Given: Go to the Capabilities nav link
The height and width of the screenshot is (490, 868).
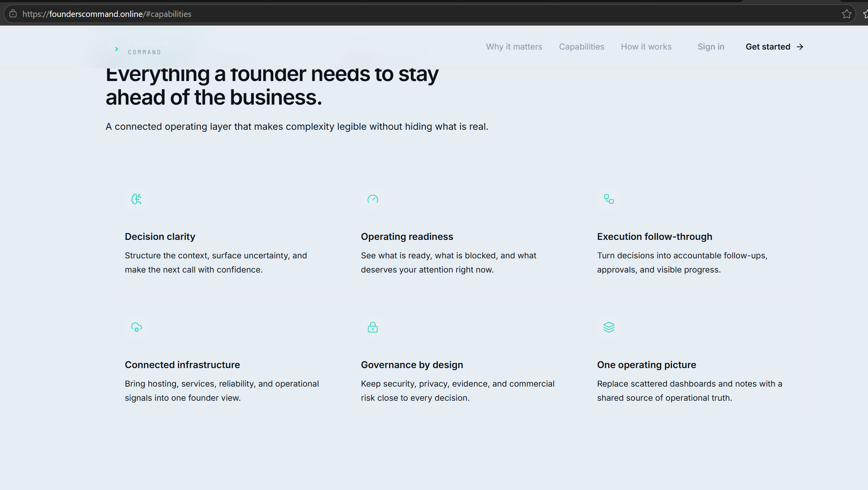Looking at the screenshot, I should coord(581,47).
